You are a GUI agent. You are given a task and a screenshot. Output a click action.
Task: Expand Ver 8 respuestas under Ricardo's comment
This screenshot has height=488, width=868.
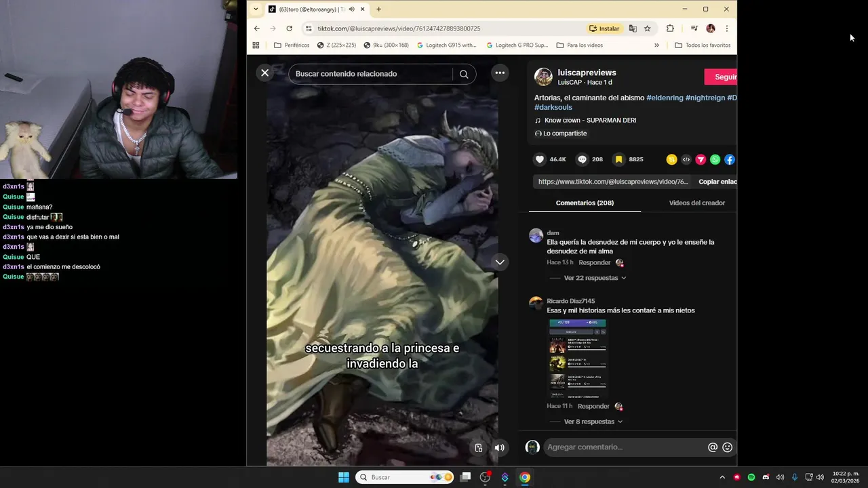tap(593, 422)
